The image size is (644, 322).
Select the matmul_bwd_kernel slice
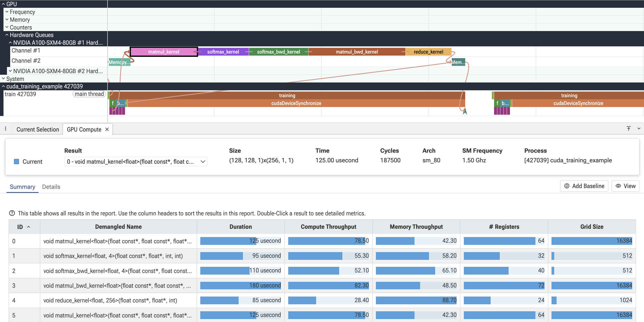coord(357,52)
